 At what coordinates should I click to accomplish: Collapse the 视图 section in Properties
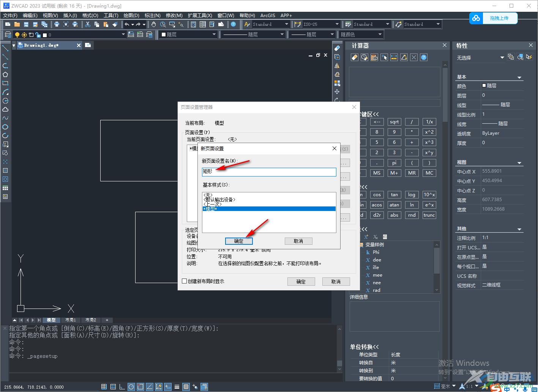tap(519, 163)
